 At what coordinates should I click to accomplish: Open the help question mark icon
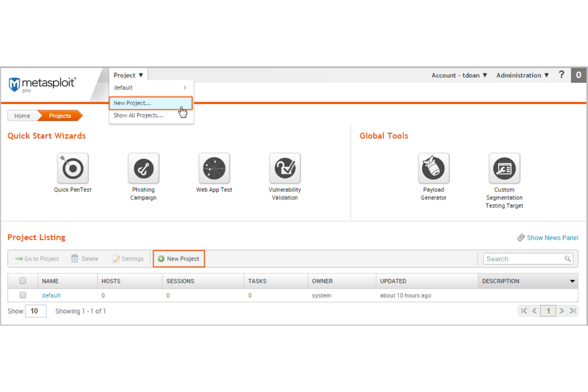(561, 75)
